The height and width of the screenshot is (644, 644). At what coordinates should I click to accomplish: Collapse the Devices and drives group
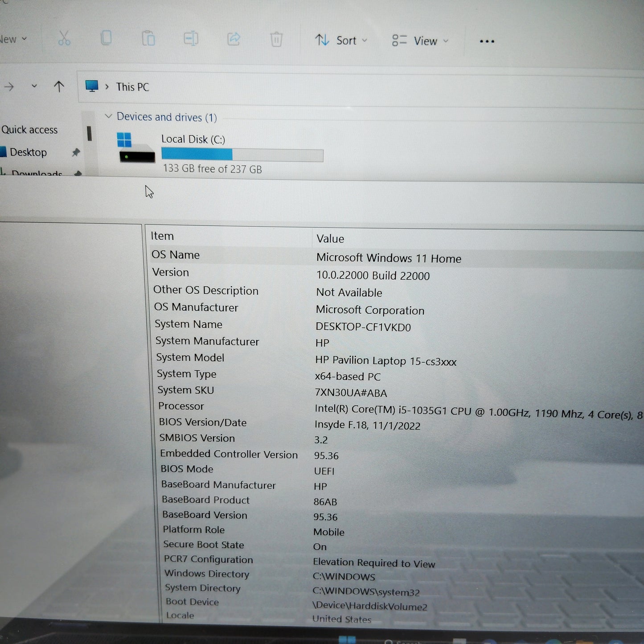click(108, 116)
